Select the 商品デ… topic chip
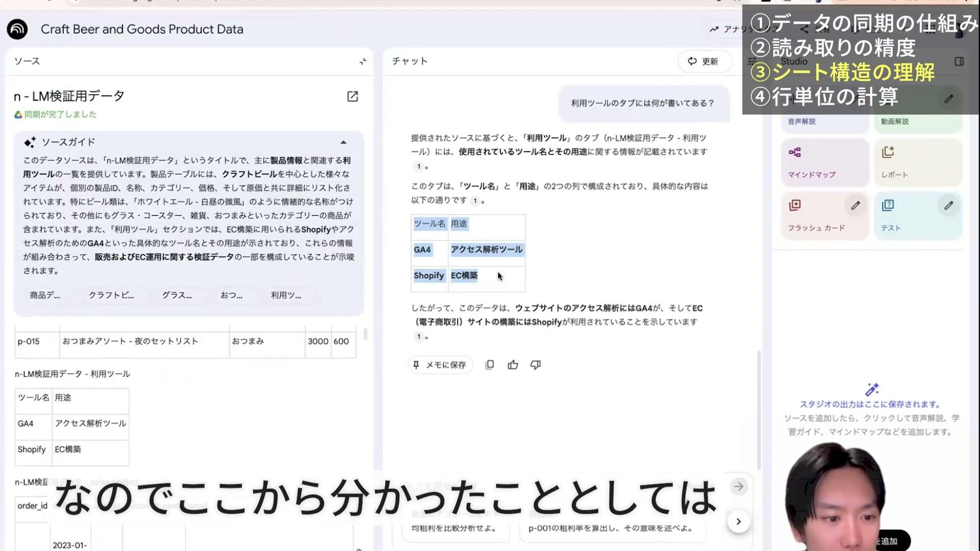980x551 pixels. [x=45, y=295]
